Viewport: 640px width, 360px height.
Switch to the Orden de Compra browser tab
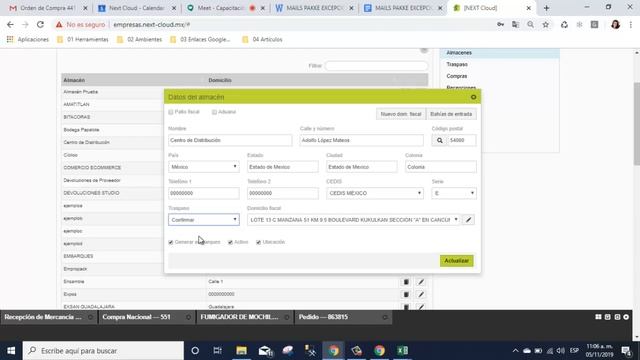pos(47,8)
